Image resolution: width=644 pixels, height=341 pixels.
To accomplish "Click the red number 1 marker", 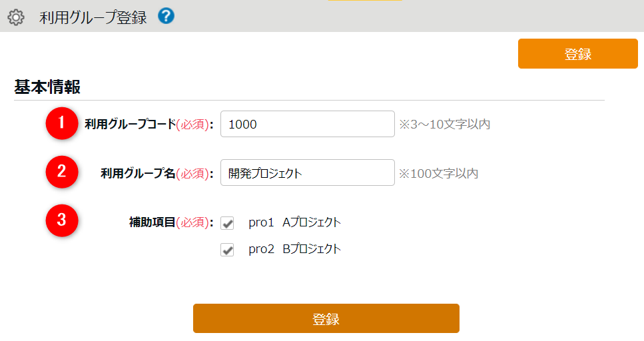I will click(62, 123).
